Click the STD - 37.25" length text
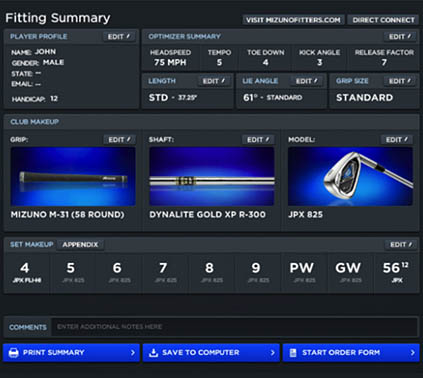Viewport: 423px width, 378px height. tap(173, 98)
